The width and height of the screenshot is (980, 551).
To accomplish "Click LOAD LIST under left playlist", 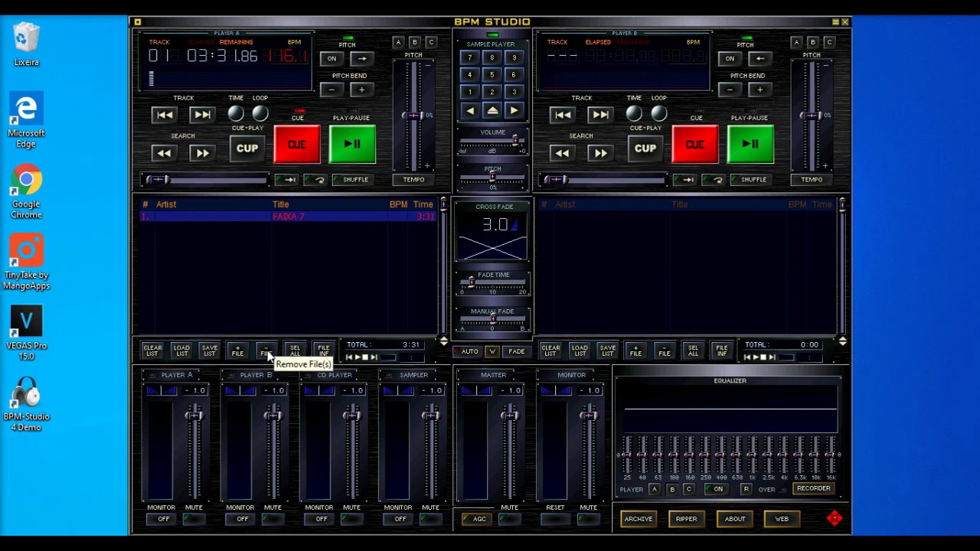I will [x=181, y=350].
